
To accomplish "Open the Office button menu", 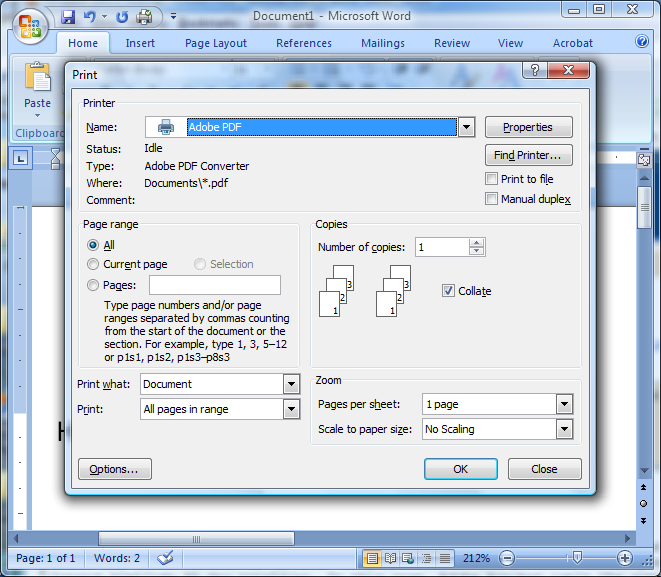I will click(x=30, y=26).
